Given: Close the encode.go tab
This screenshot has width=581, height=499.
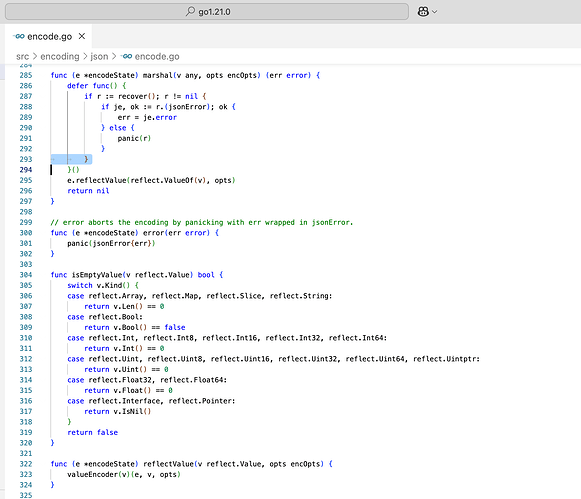Looking at the screenshot, I should [82, 36].
